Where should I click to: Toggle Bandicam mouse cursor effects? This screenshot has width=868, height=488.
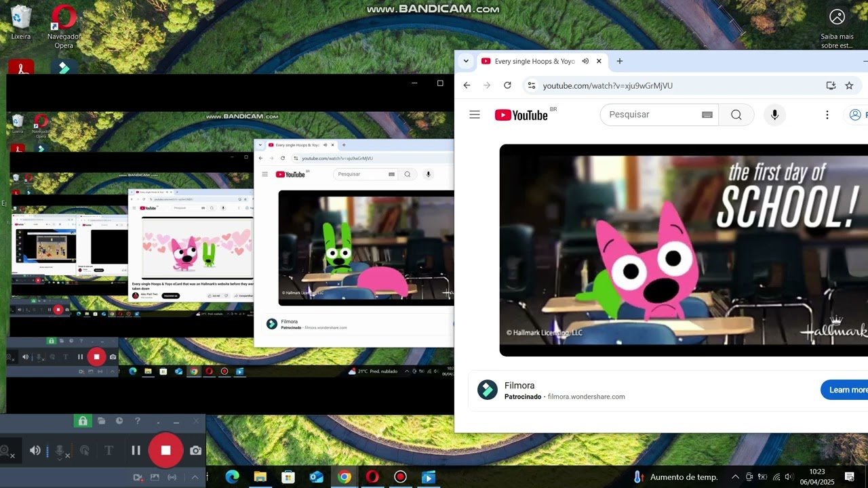pyautogui.click(x=84, y=451)
